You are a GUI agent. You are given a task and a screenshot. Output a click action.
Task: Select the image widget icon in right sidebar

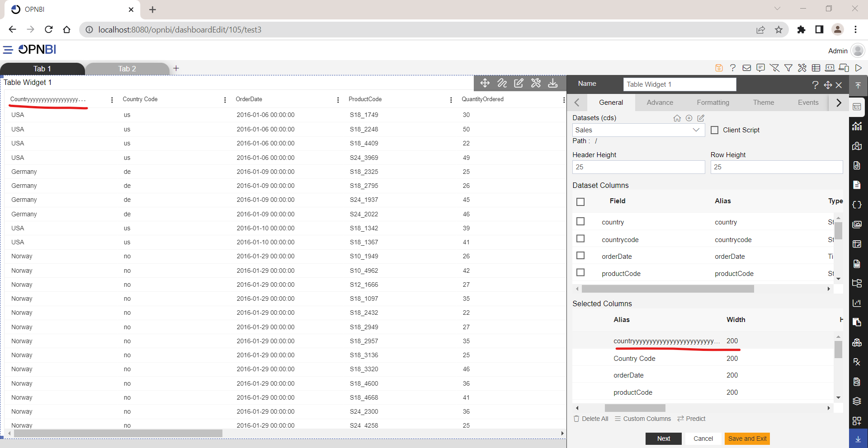pyautogui.click(x=857, y=224)
